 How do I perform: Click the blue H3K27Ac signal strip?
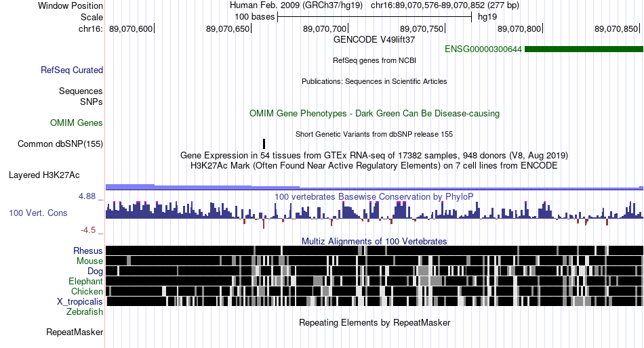point(374,187)
